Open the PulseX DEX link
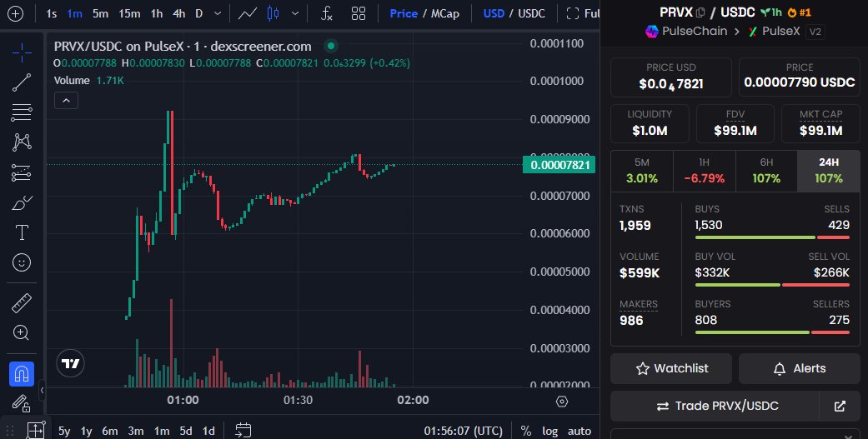The image size is (868, 439). pyautogui.click(x=774, y=32)
